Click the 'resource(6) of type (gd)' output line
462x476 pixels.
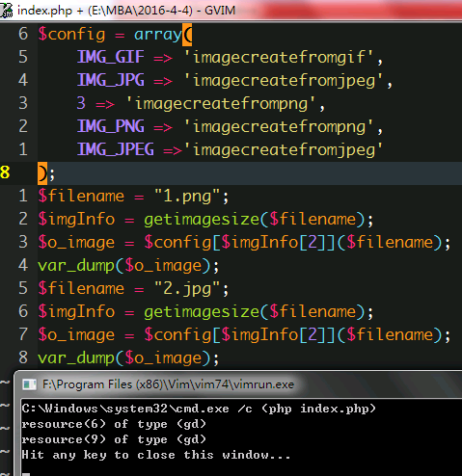coord(114,424)
